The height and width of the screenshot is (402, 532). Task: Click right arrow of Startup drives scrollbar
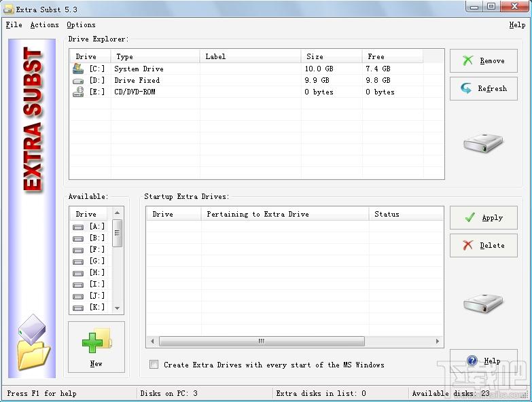click(x=438, y=341)
